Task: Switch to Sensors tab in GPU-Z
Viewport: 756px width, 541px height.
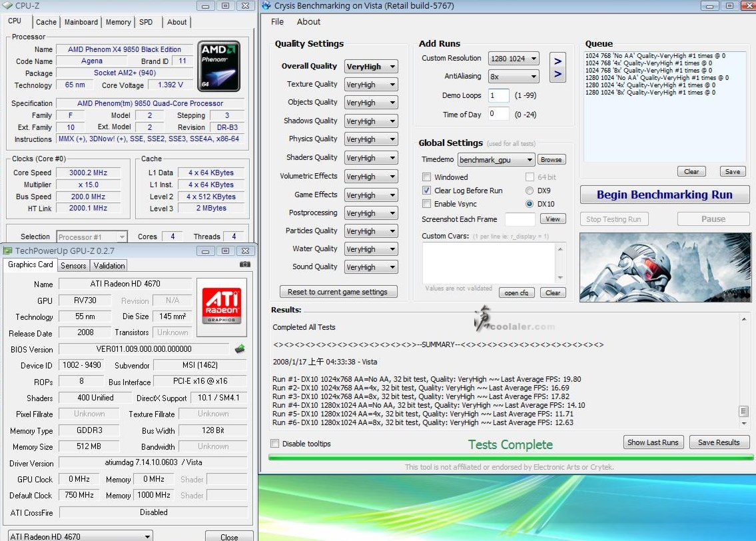Action: click(73, 266)
